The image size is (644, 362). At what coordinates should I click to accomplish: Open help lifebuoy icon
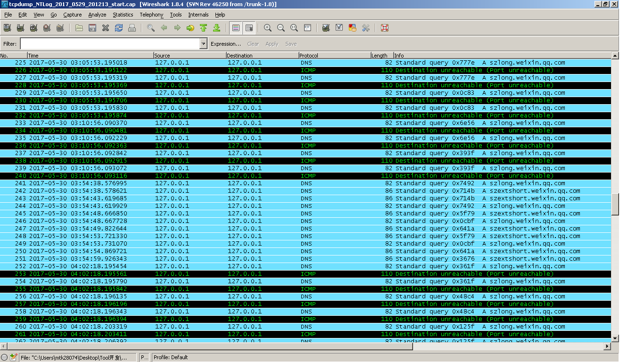pos(385,28)
